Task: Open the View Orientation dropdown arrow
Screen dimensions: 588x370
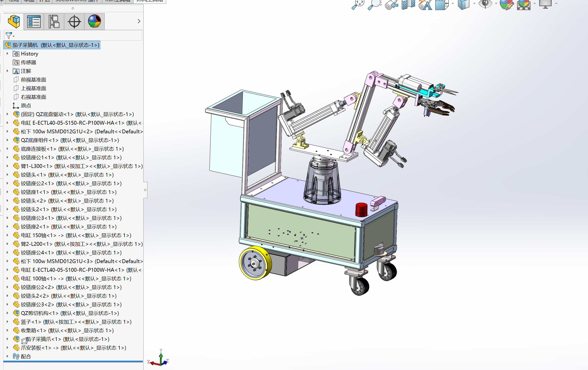Action: tap(453, 4)
